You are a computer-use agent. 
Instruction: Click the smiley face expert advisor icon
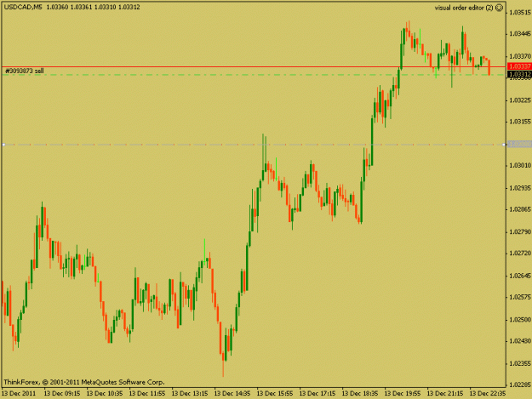(x=499, y=8)
